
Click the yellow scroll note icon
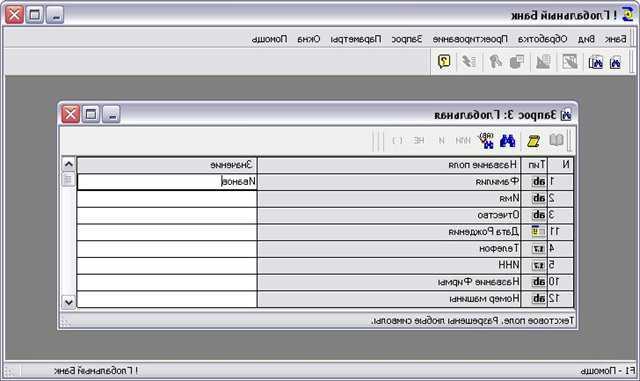pos(533,141)
